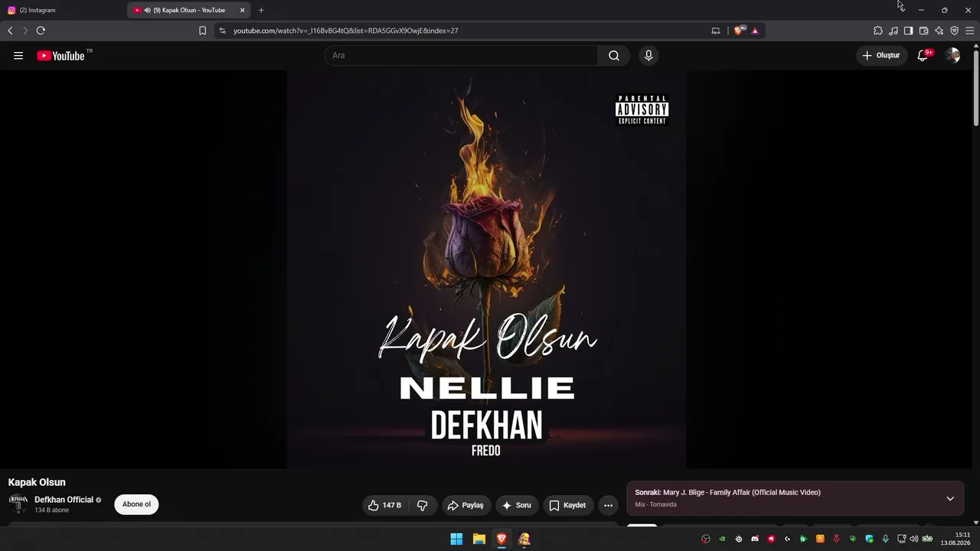Viewport: 980px width, 551px height.
Task: Go back to the previous page
Action: click(10, 31)
